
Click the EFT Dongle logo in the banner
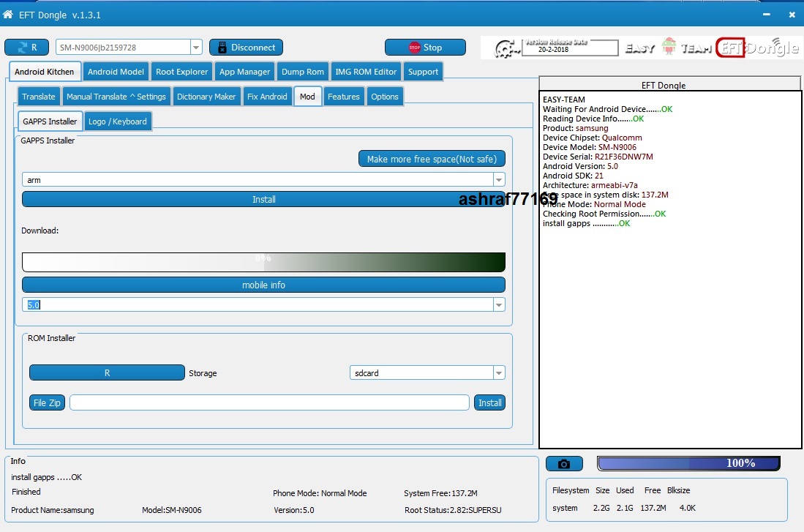point(757,48)
